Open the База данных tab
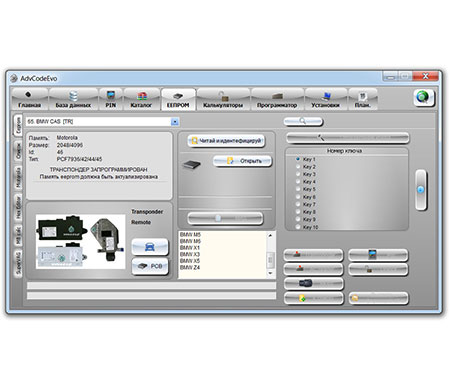The height and width of the screenshot is (388, 450). coord(73,99)
